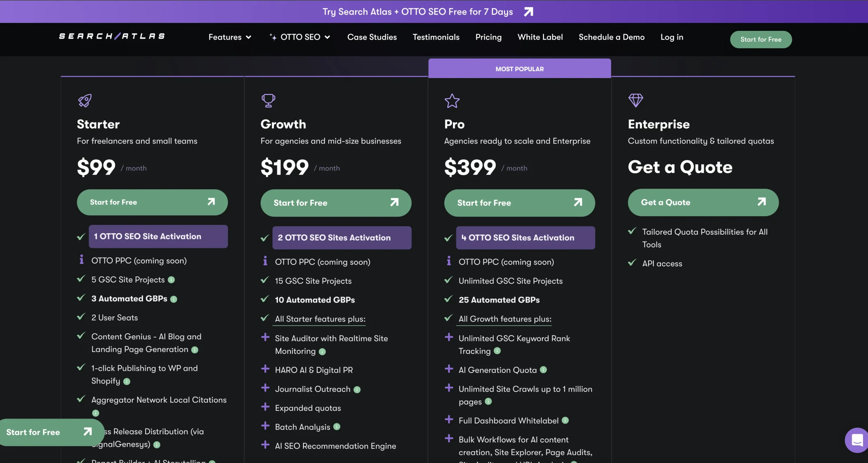Click info icon next to 3 Automated GBPs
The image size is (868, 463).
point(174,299)
